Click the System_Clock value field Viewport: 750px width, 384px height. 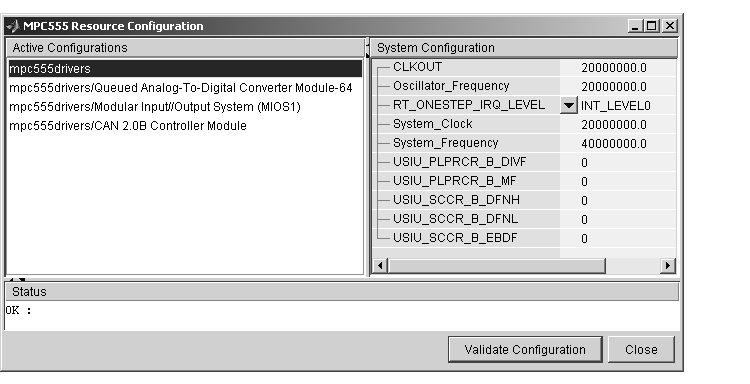click(618, 124)
